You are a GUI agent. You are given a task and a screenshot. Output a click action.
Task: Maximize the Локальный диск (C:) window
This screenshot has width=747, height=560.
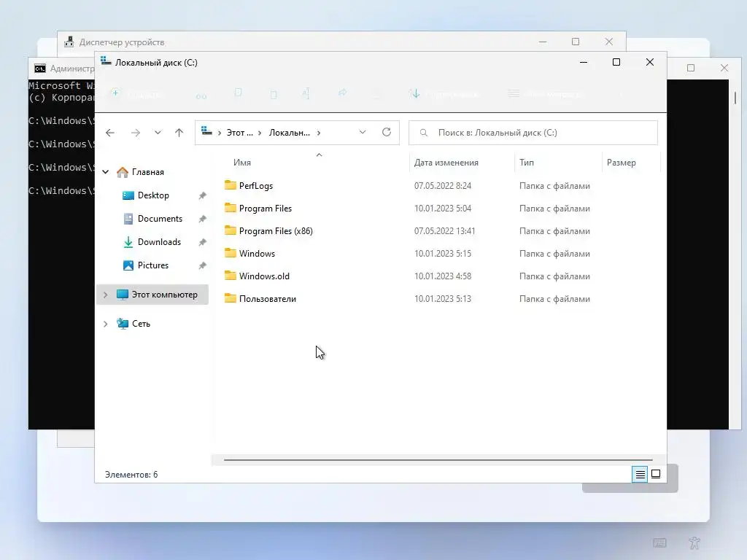(x=616, y=63)
